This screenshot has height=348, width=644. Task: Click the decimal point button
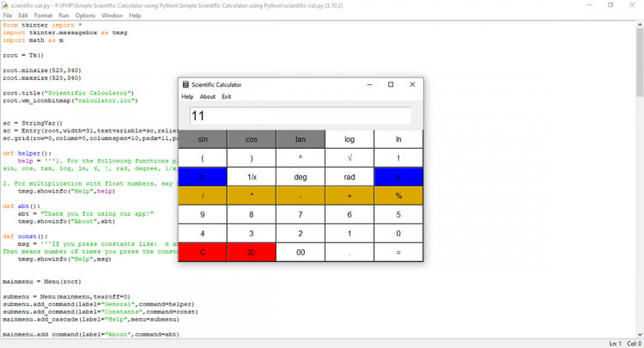click(349, 253)
